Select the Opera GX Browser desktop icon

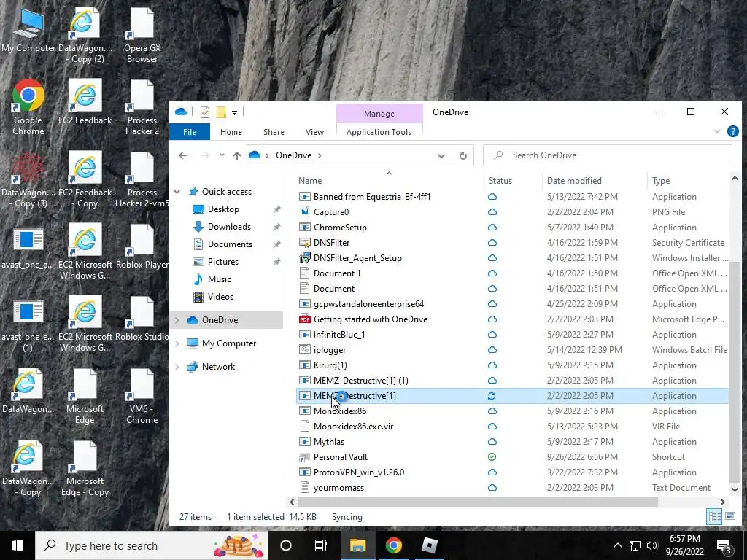pos(142,36)
